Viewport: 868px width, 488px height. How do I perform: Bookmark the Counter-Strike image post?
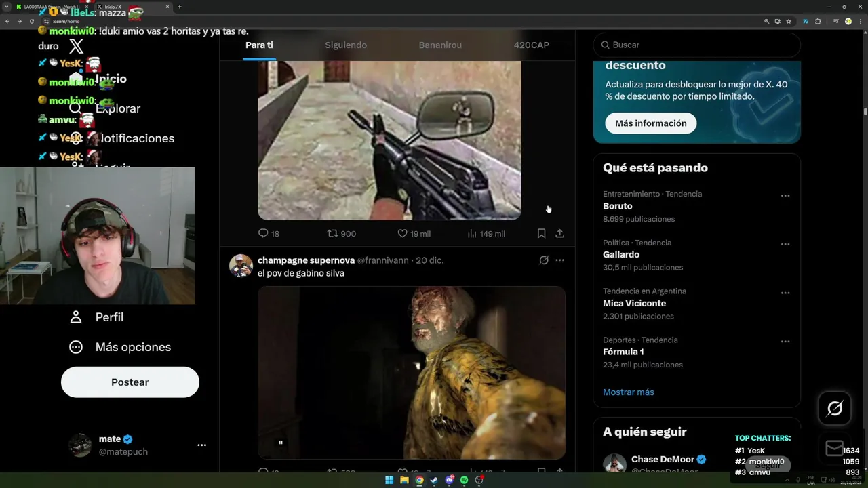541,233
